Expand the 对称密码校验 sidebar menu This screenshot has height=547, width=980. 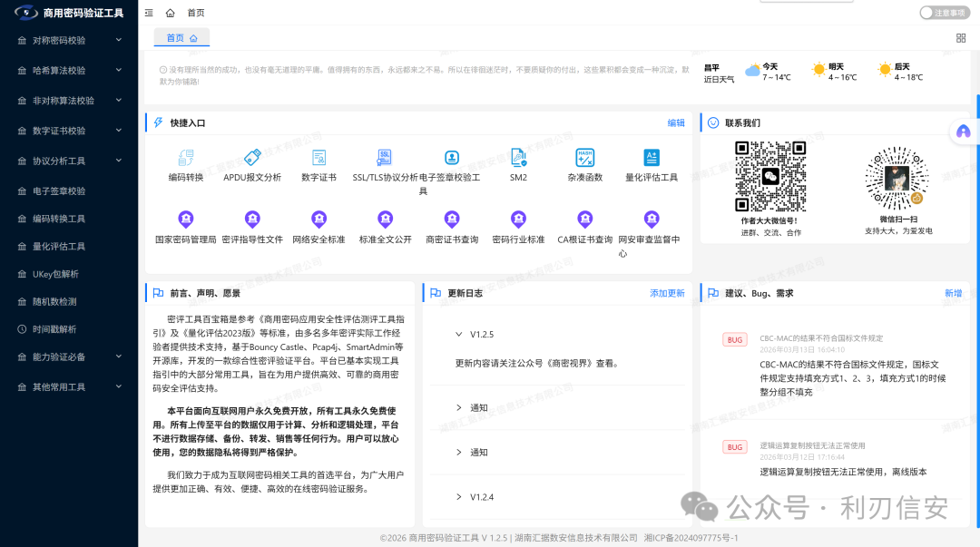coord(57,40)
